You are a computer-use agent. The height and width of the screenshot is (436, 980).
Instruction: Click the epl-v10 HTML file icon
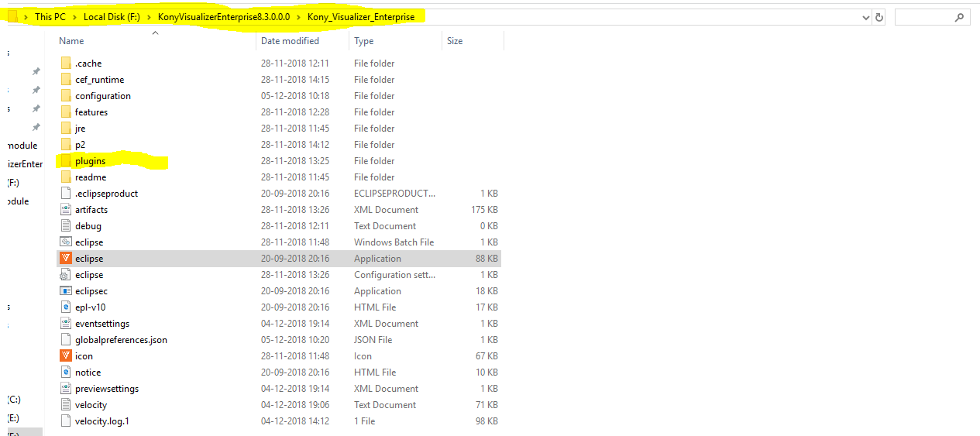click(66, 307)
